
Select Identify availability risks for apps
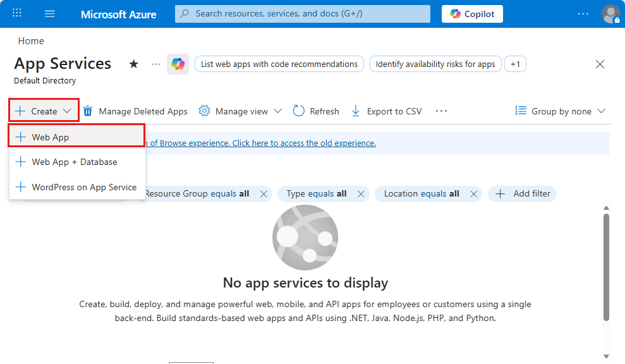click(435, 64)
